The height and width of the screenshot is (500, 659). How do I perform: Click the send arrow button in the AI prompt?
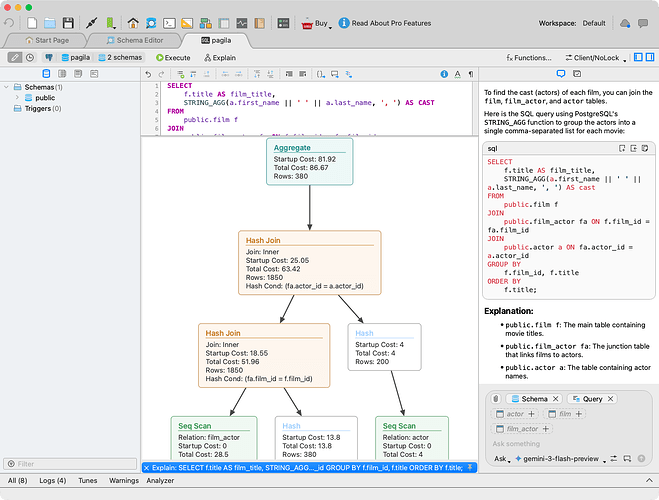point(641,458)
